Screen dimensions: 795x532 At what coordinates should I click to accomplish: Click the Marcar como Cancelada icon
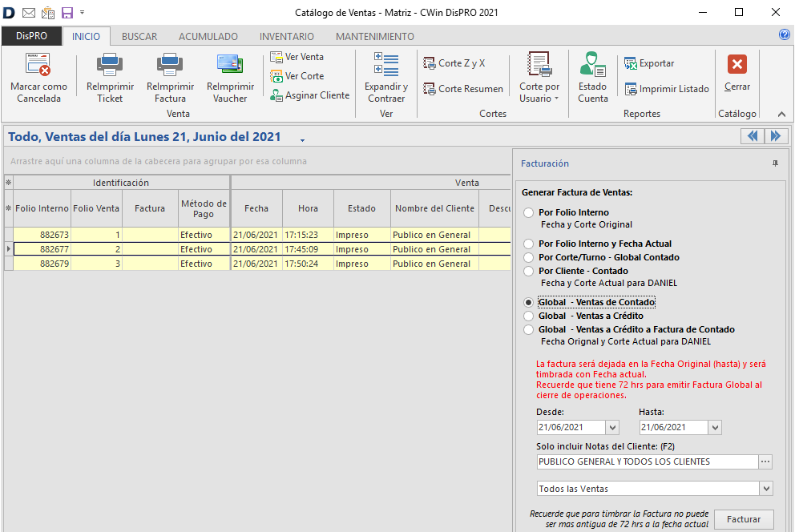(x=38, y=64)
